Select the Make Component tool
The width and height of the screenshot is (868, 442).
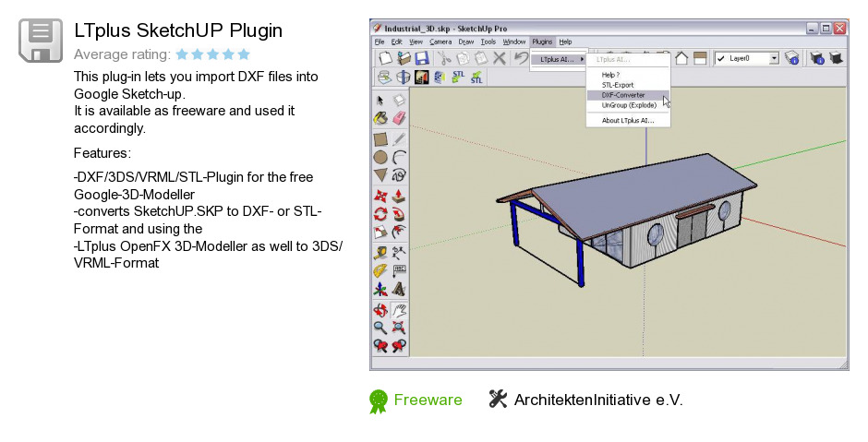click(x=399, y=101)
